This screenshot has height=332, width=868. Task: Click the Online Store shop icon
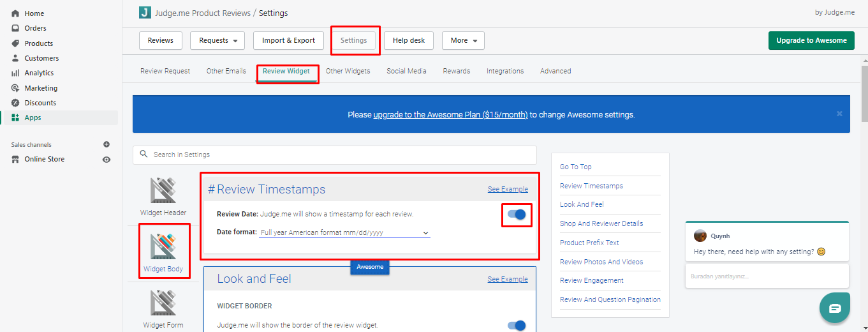point(15,159)
